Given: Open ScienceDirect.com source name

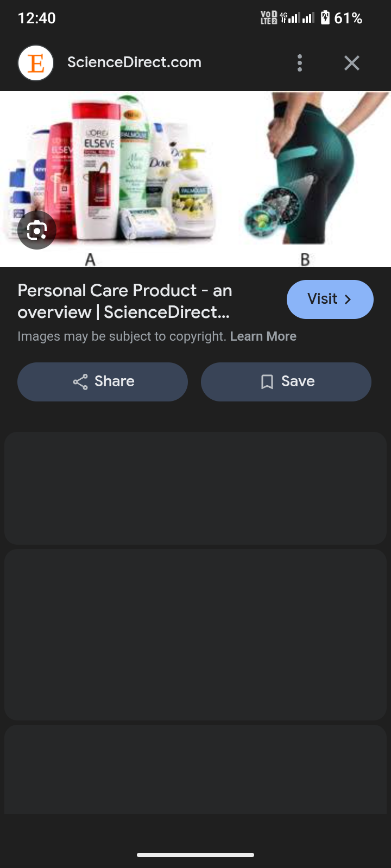Looking at the screenshot, I should tap(134, 62).
